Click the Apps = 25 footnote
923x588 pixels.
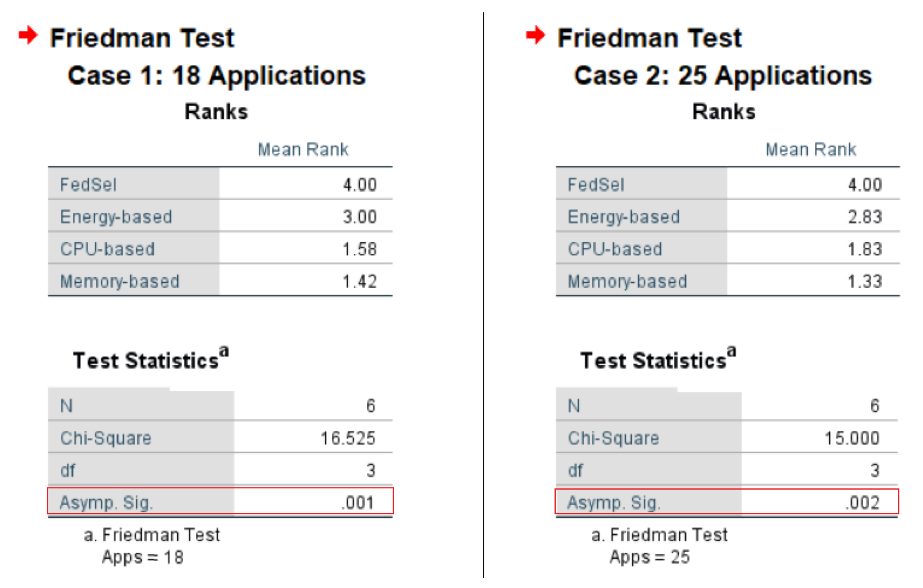tap(649, 557)
